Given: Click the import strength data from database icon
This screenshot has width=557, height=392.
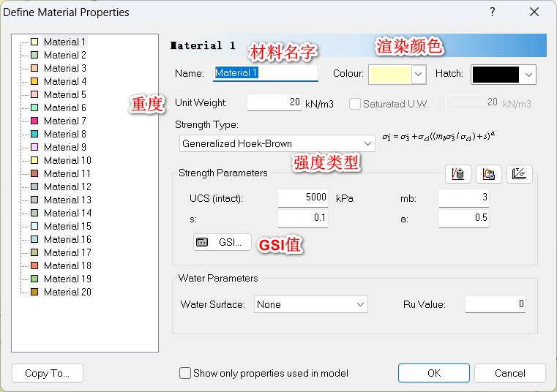Looking at the screenshot, I should coord(458,174).
